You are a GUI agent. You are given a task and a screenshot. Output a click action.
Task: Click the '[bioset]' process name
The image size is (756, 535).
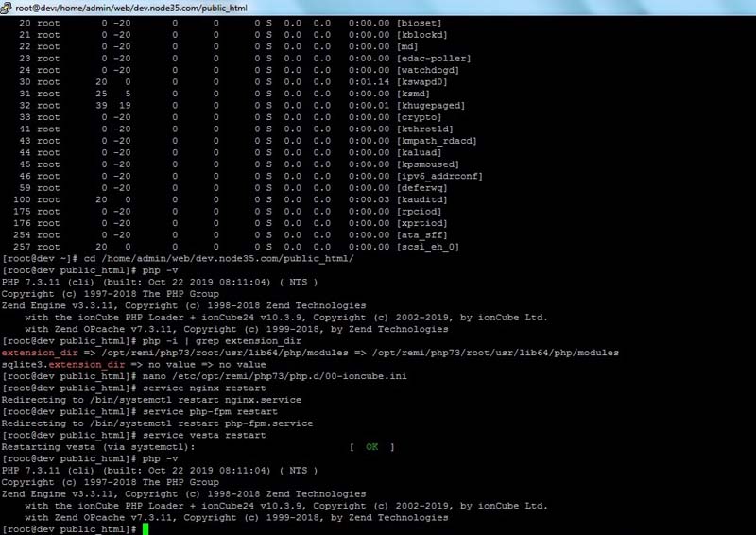pos(419,23)
